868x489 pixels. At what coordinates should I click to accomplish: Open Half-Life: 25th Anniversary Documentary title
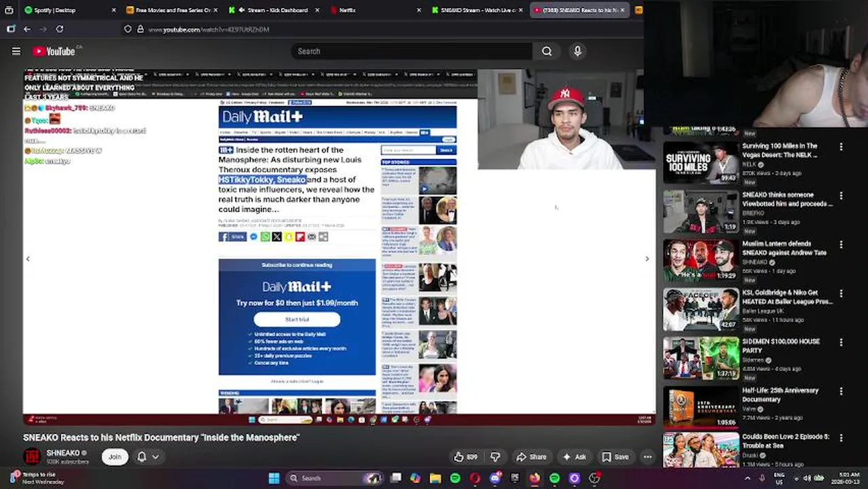[x=780, y=395]
